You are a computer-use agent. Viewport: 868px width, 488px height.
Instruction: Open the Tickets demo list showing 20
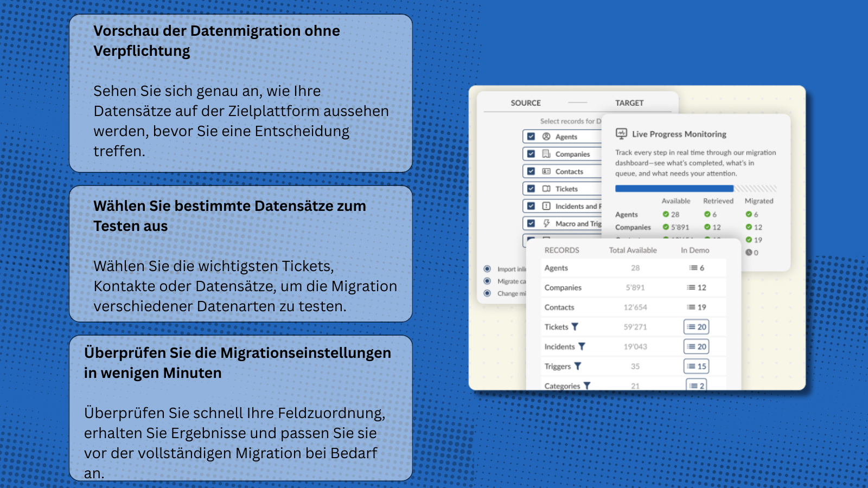pos(697,327)
